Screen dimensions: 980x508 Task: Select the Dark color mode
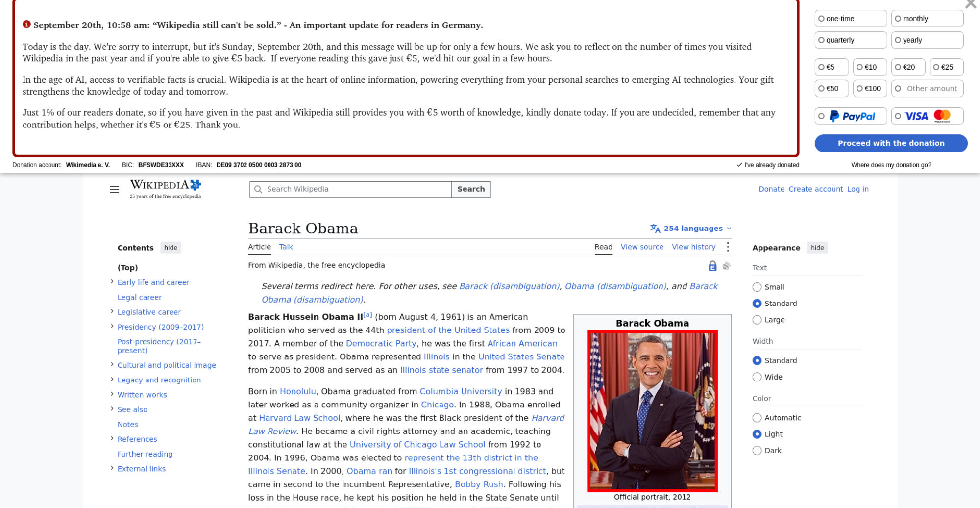[757, 451]
